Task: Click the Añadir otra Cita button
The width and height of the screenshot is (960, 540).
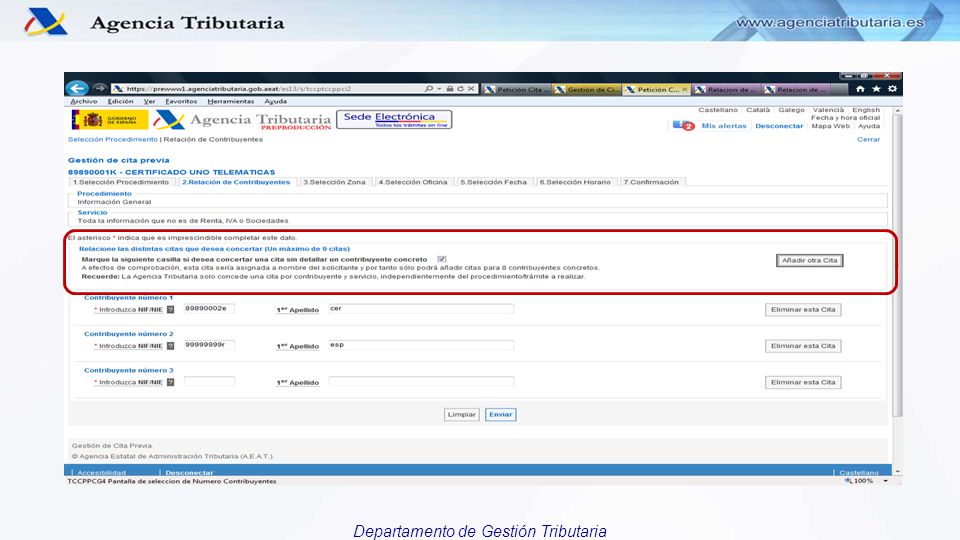Action: 809,260
